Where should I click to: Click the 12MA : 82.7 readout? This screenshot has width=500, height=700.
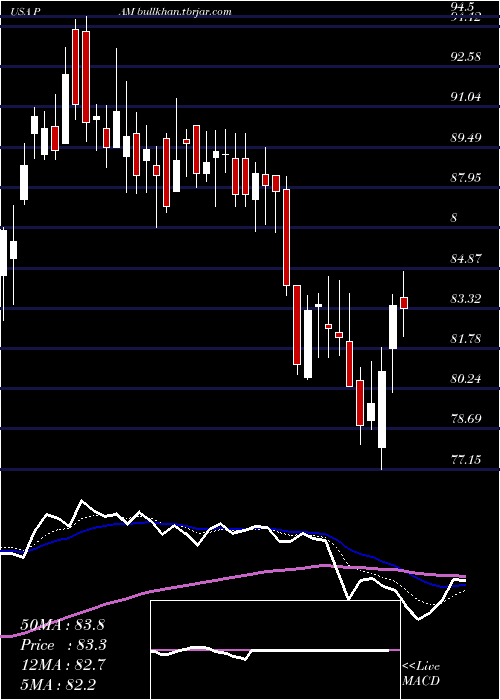click(63, 664)
